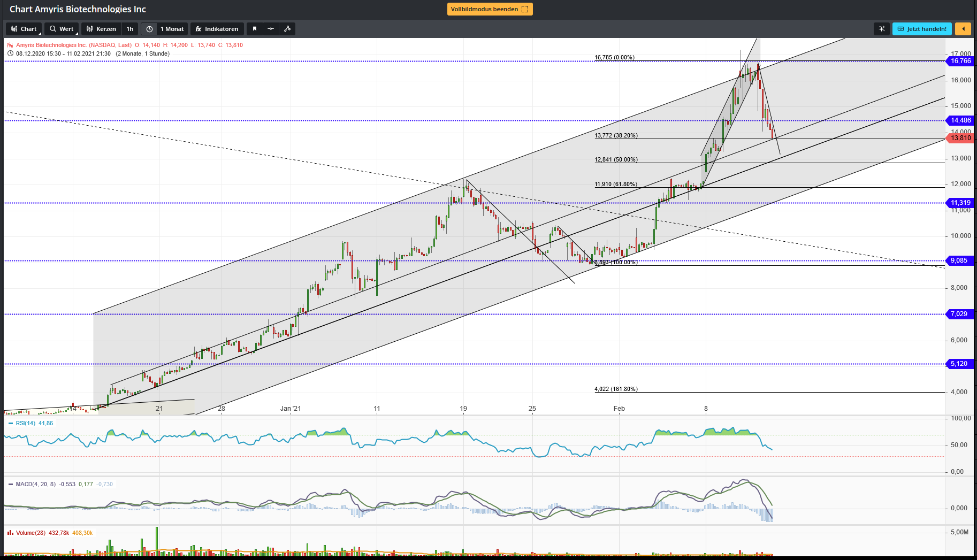Open the Kerzen chart type selector
977x560 pixels.
click(101, 29)
